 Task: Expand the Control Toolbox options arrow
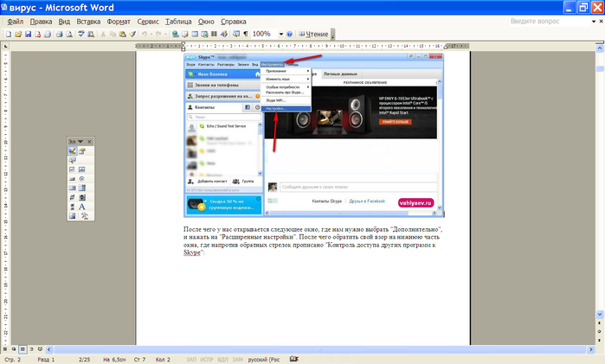(x=80, y=142)
